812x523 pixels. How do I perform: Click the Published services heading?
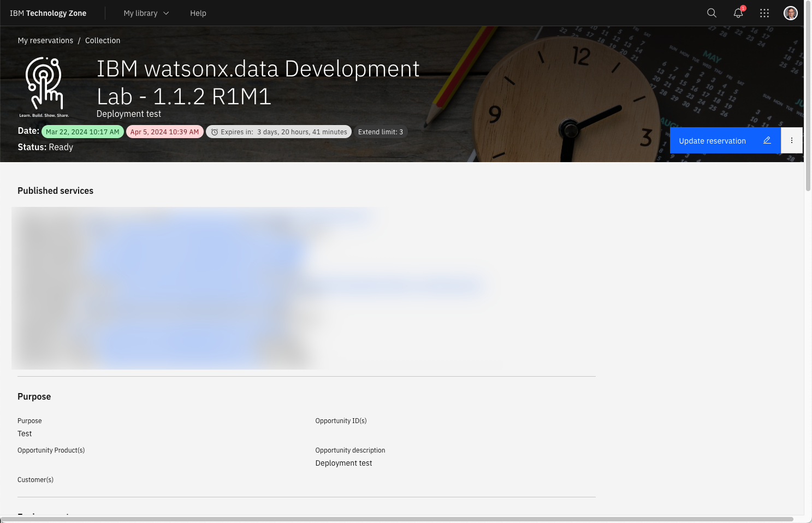[55, 191]
